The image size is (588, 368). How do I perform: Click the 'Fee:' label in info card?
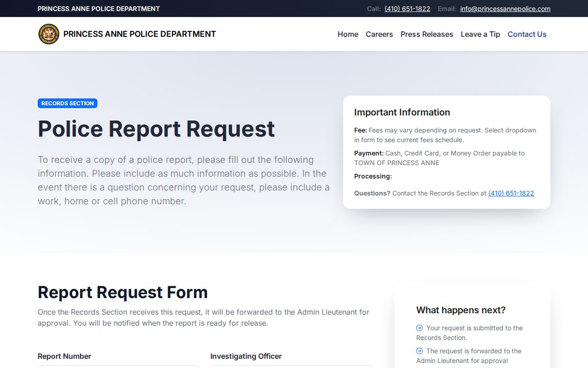(x=361, y=130)
